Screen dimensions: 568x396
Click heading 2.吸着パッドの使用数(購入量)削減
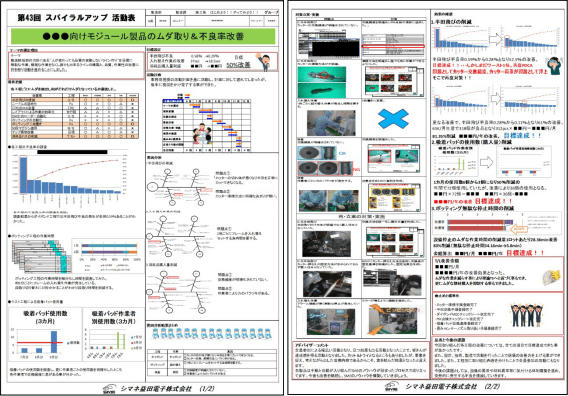(471, 142)
